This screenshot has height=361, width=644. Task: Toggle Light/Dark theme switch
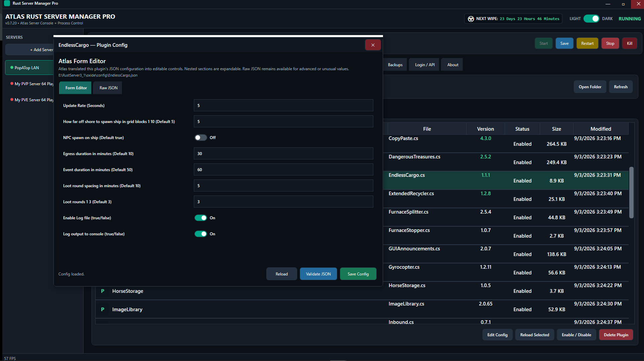point(591,19)
